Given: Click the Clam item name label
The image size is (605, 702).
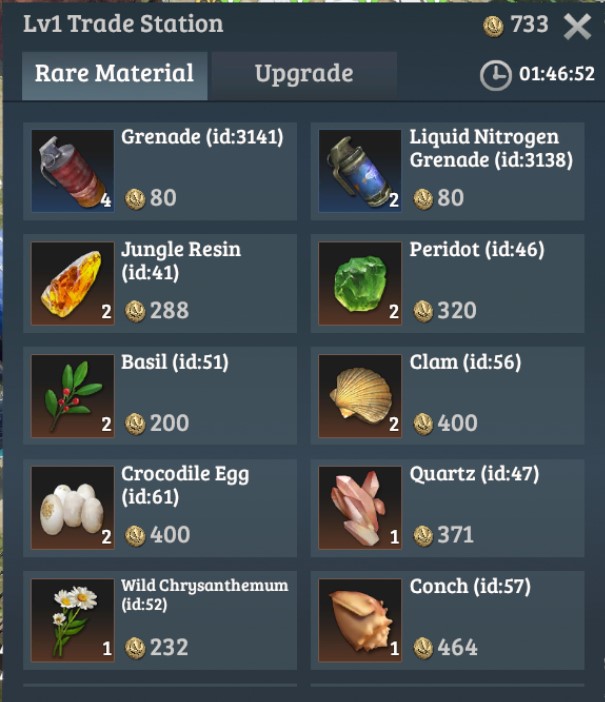Looking at the screenshot, I should point(465,362).
